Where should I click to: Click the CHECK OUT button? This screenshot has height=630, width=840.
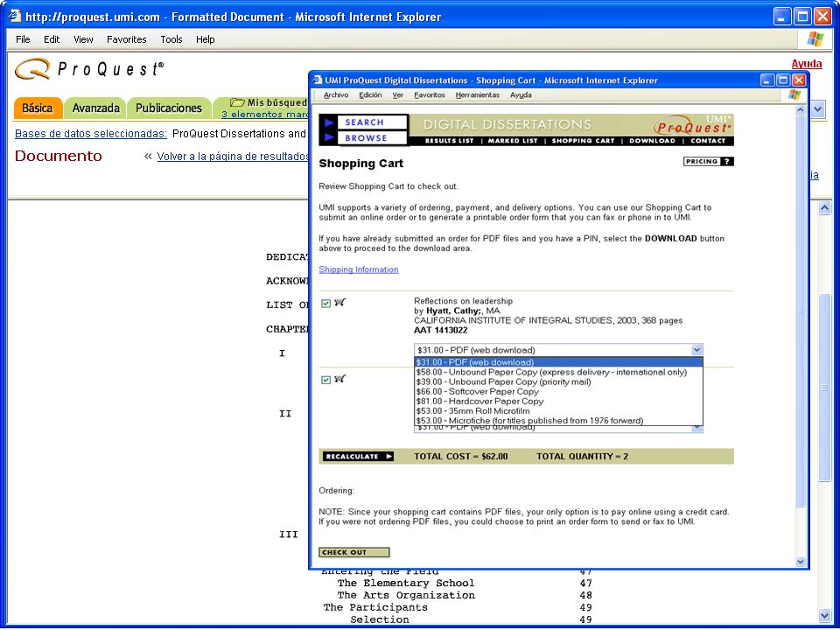pyautogui.click(x=354, y=552)
